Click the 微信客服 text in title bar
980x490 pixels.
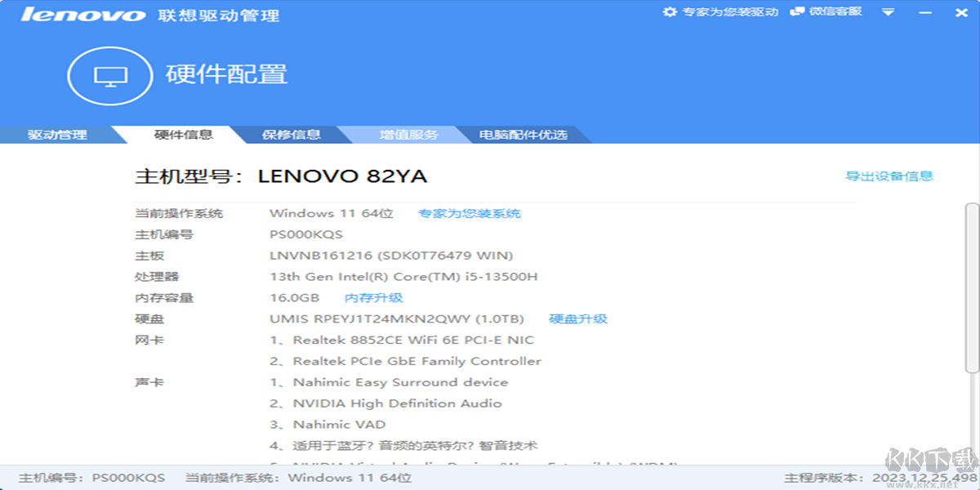point(835,11)
